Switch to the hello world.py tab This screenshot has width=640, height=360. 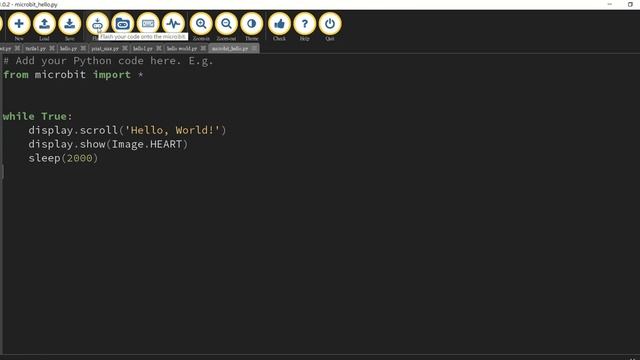(x=182, y=49)
